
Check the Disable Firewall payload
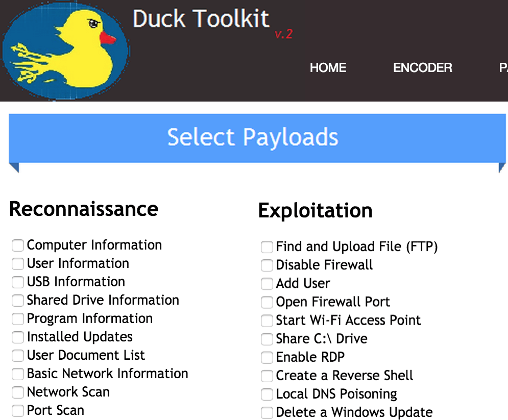pos(267,266)
